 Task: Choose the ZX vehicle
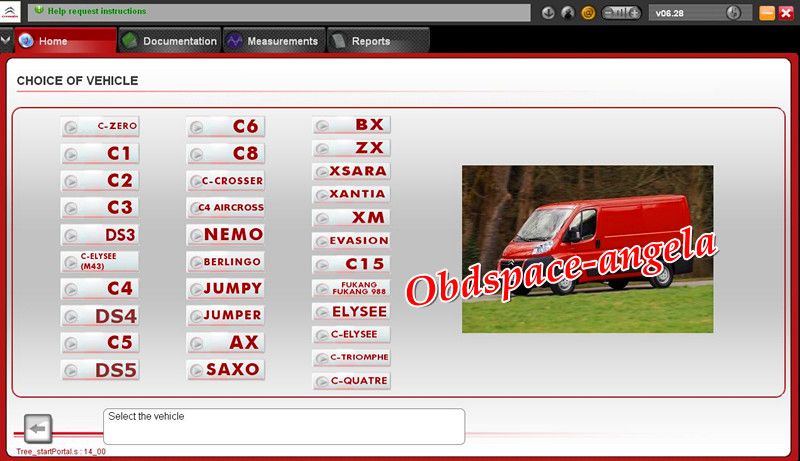[x=352, y=148]
